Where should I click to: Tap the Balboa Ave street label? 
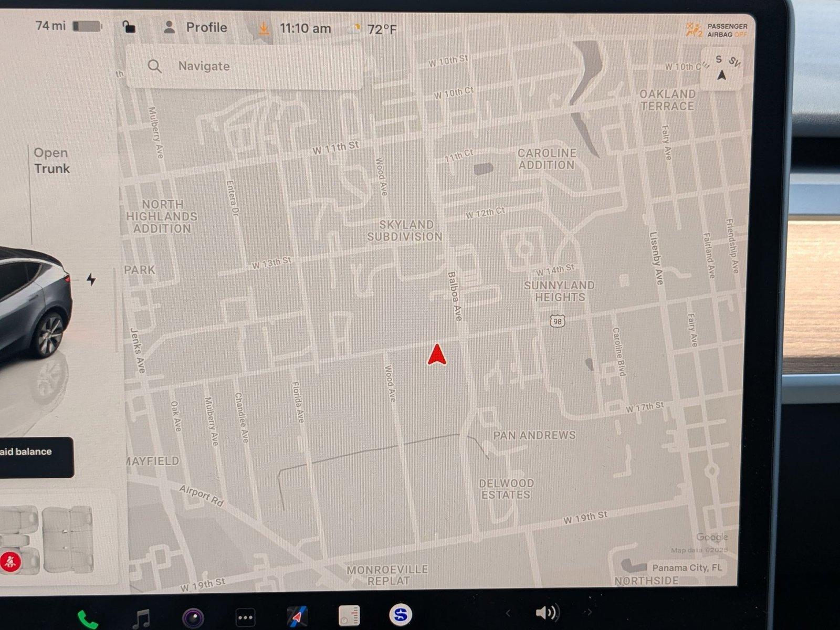(x=455, y=296)
